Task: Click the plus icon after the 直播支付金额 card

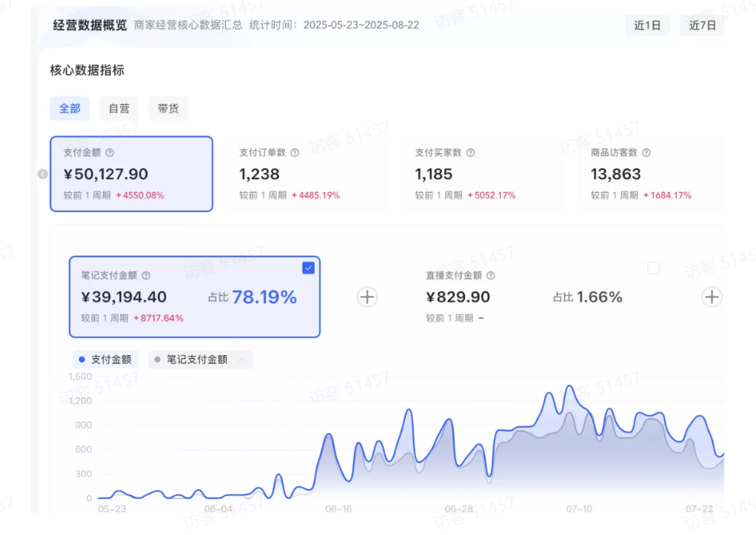Action: coord(712,297)
